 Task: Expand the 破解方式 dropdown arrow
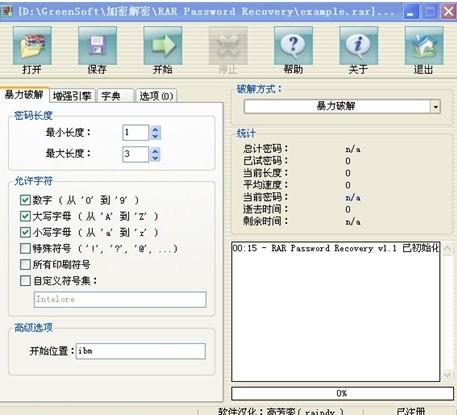click(x=435, y=107)
